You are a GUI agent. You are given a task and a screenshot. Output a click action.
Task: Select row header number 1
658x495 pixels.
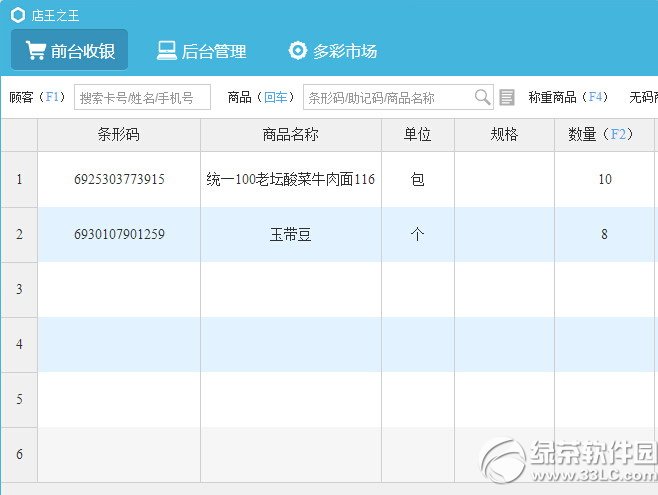(19, 180)
